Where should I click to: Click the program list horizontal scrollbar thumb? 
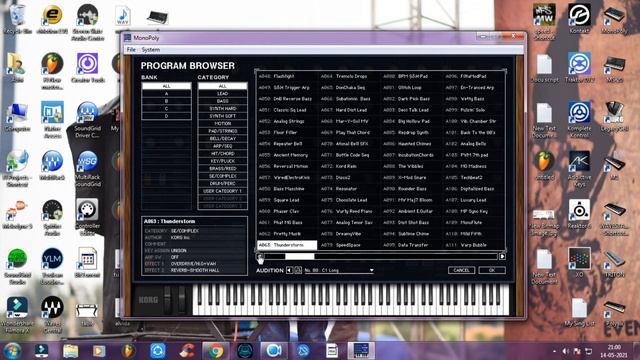coord(300,257)
